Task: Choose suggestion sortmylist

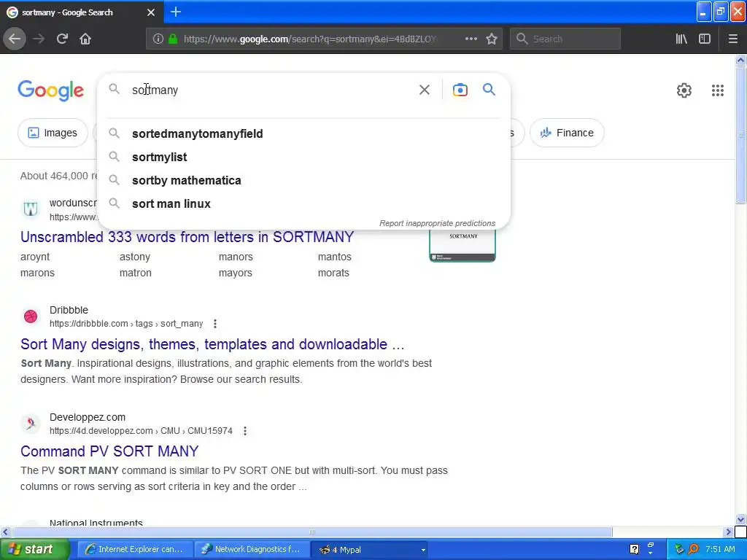Action: point(304,157)
